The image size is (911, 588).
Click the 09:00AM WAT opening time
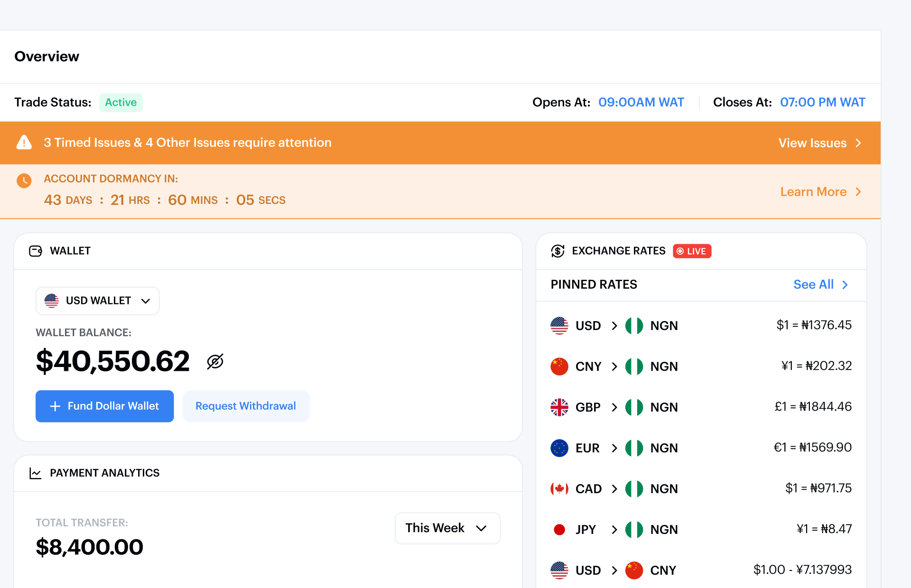[x=641, y=102]
